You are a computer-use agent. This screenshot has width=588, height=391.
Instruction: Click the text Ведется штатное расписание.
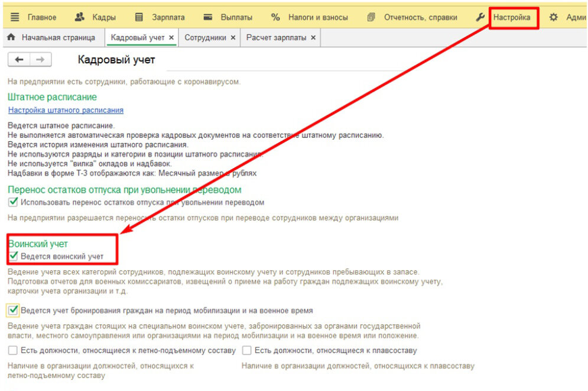(x=61, y=125)
